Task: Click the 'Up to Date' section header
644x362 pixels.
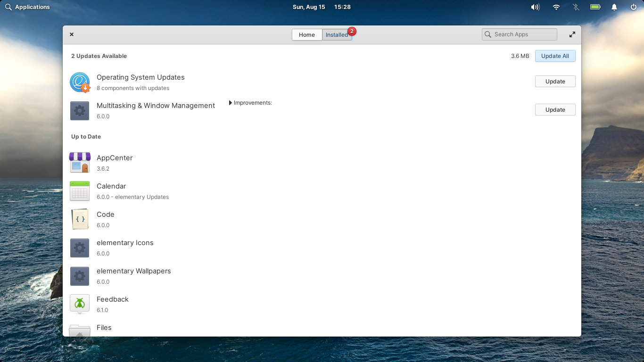Action: 86,137
